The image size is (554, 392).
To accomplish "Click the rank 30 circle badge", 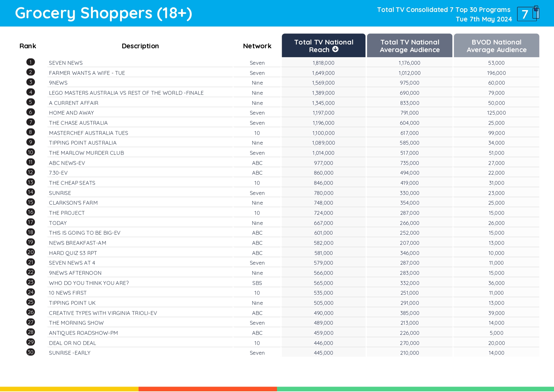I will tap(31, 352).
